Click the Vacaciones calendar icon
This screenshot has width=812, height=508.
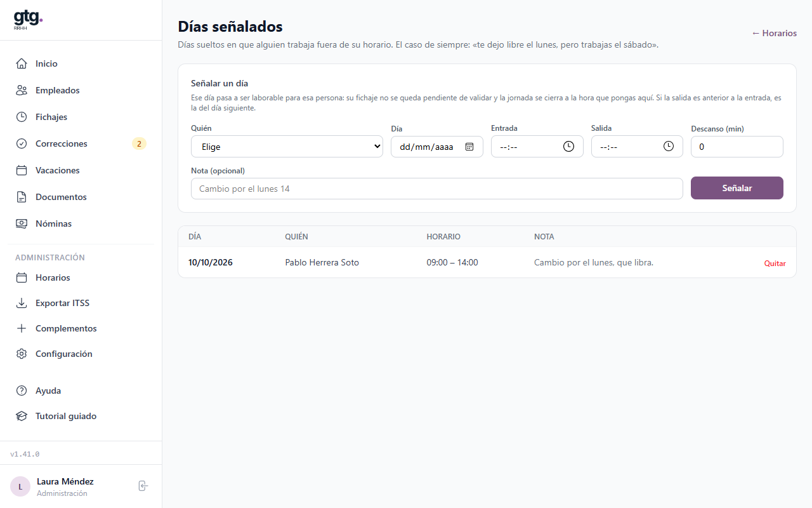[22, 170]
